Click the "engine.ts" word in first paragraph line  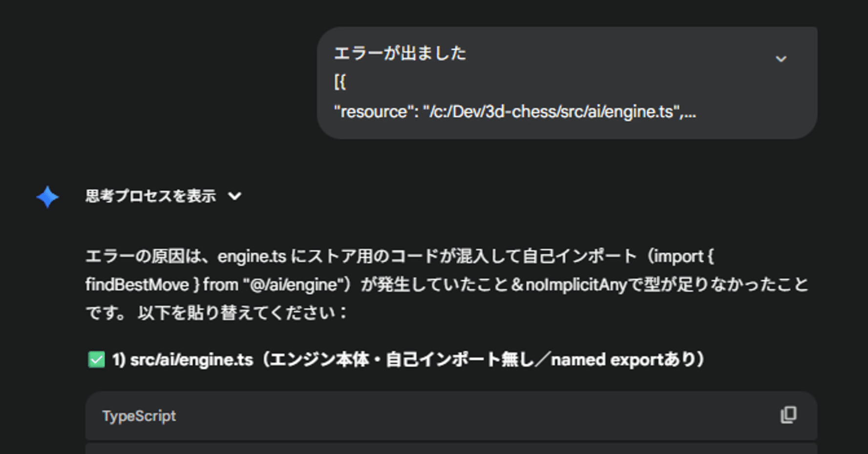[252, 256]
